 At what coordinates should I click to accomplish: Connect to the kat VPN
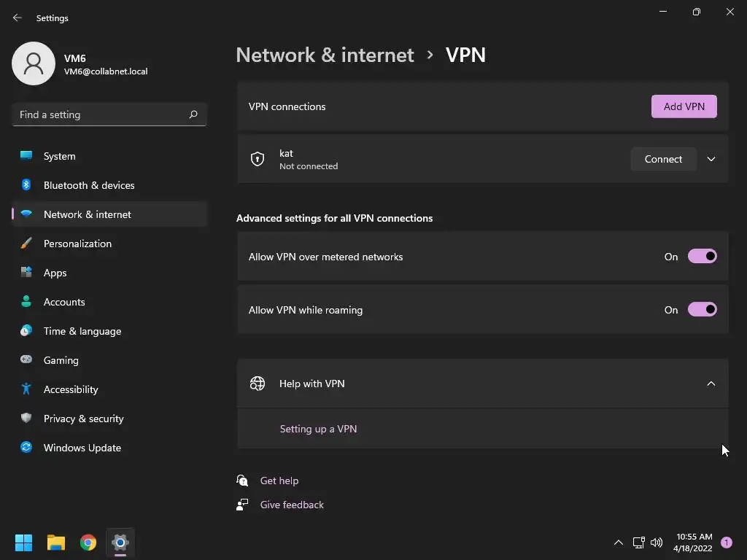[x=663, y=159]
